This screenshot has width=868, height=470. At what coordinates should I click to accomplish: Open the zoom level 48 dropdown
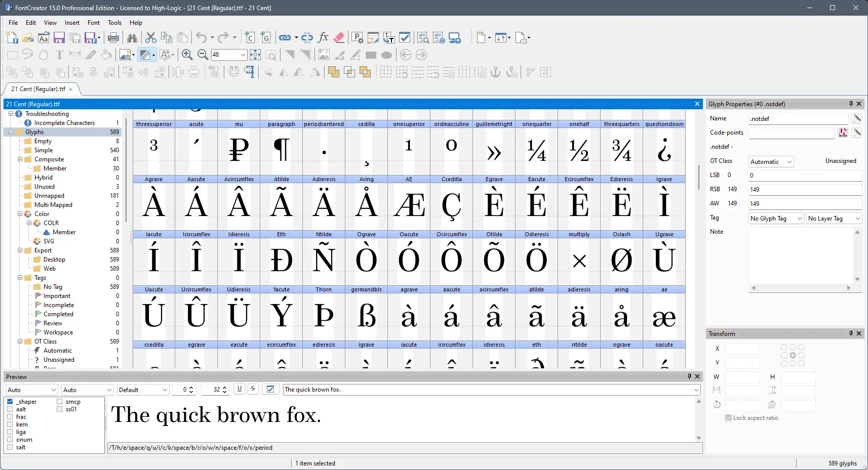click(x=243, y=55)
